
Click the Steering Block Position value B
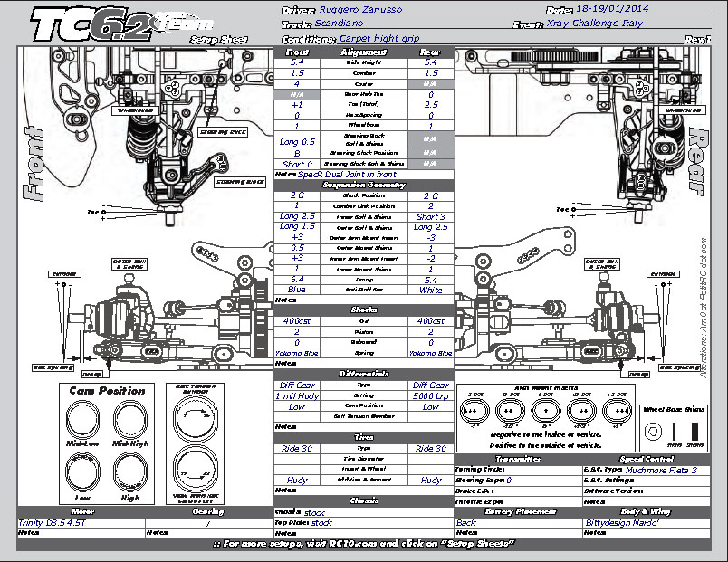click(297, 153)
